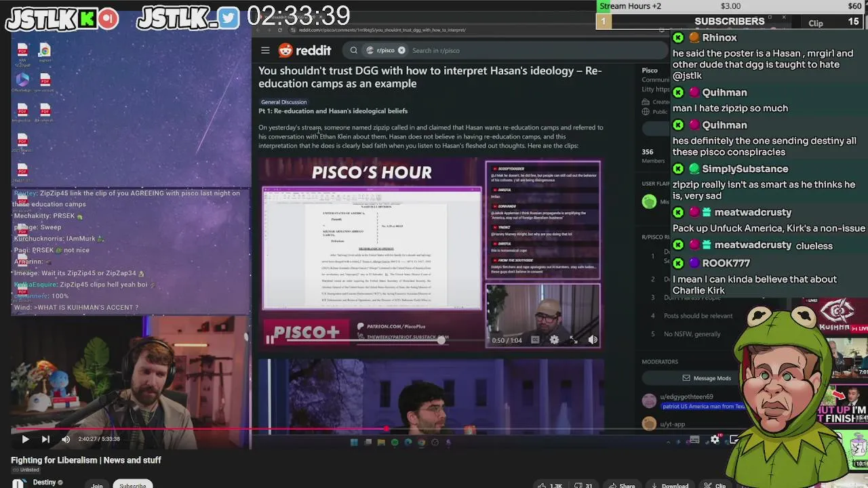Open the Hasan video thumbnail below clip
Screen dimensions: 868x488
(x=431, y=396)
